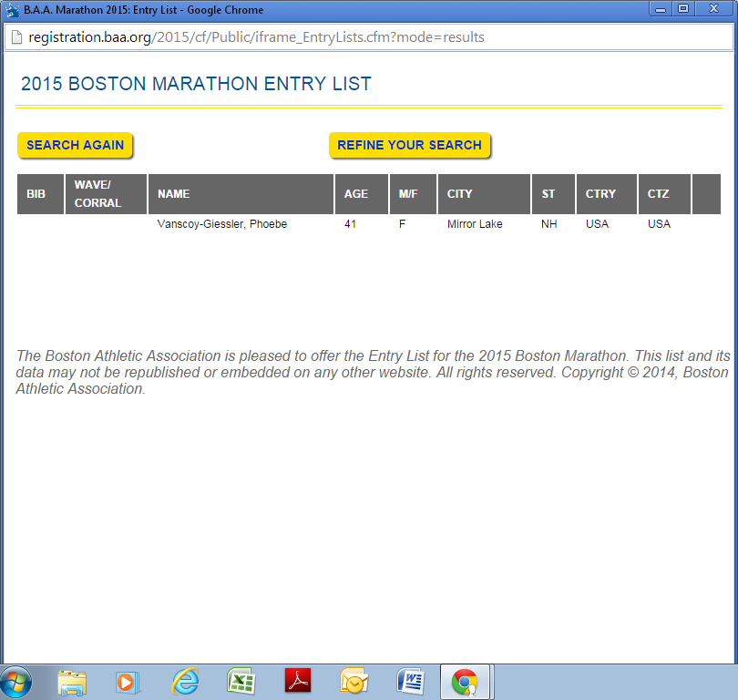
Task: Open Windows Explorer folder icon in taskbar
Action: [x=72, y=682]
